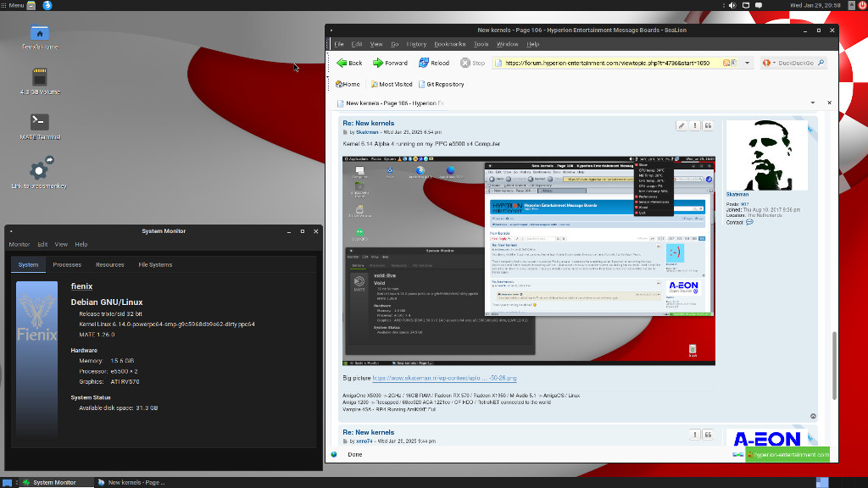Open the Go menu in SeaLion

[x=395, y=44]
